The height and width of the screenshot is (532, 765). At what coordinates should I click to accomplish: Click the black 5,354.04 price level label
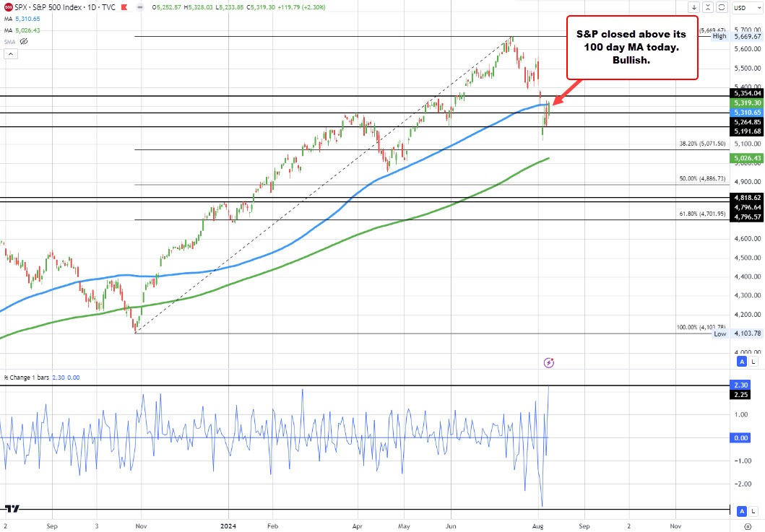coord(745,93)
